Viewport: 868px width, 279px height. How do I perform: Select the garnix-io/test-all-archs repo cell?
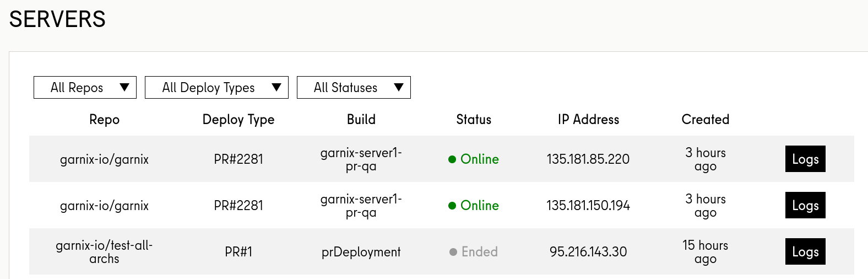104,252
